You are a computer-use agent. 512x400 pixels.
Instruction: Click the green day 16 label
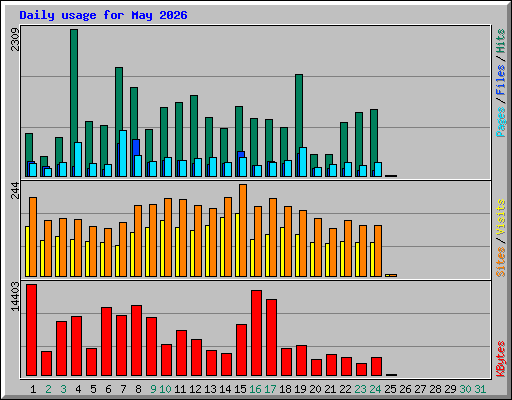(x=255, y=389)
